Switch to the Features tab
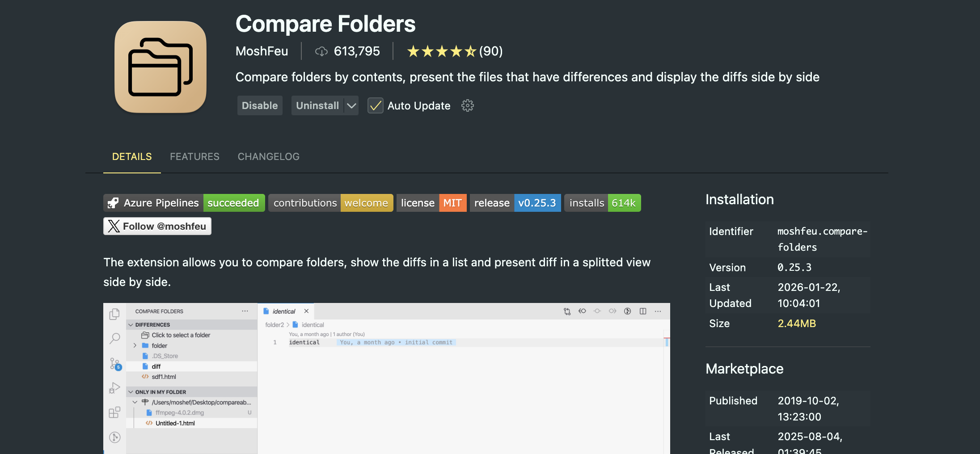The image size is (980, 454). (194, 156)
